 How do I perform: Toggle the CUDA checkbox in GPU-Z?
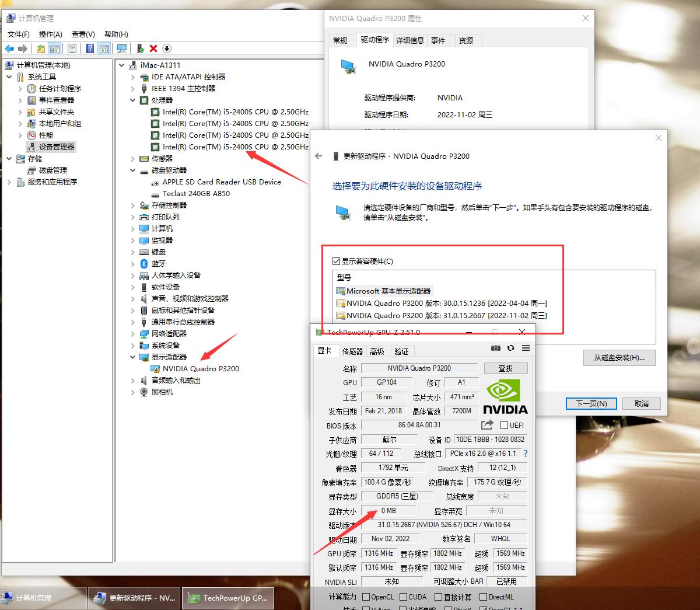pyautogui.click(x=402, y=597)
